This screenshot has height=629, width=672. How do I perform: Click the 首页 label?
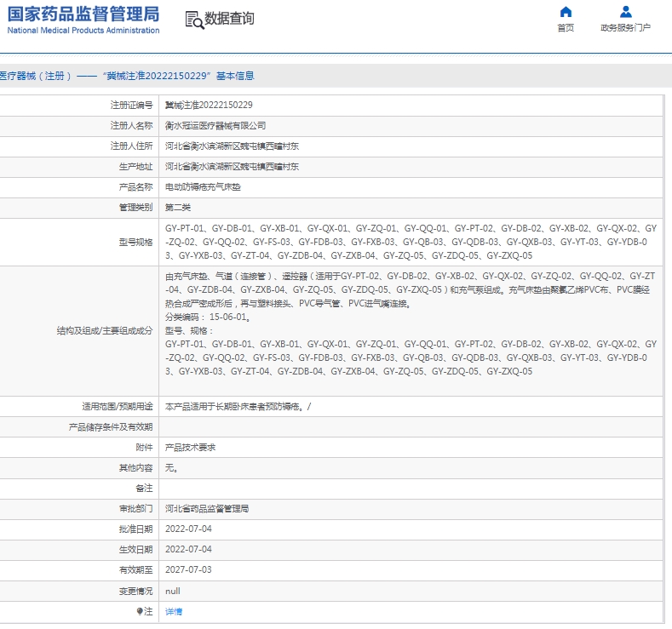coord(566,28)
